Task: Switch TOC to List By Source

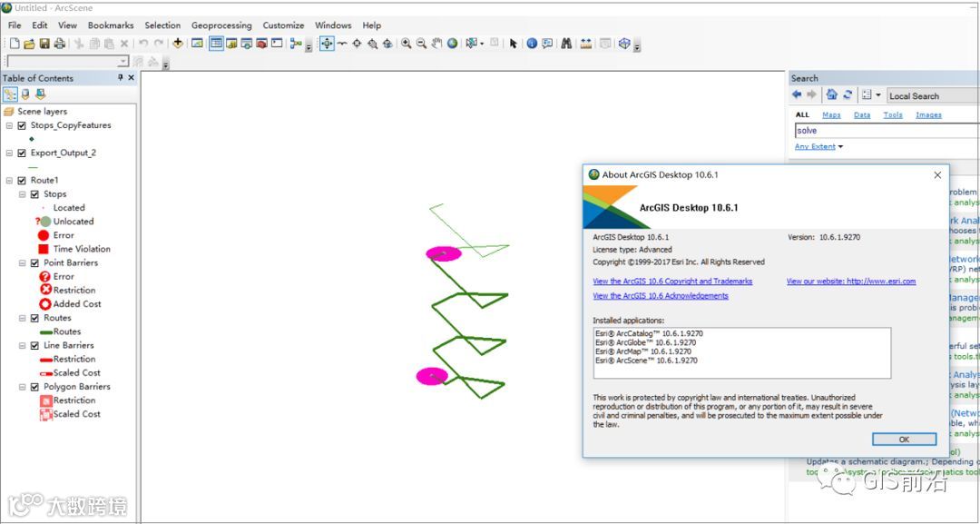Action: pyautogui.click(x=25, y=94)
